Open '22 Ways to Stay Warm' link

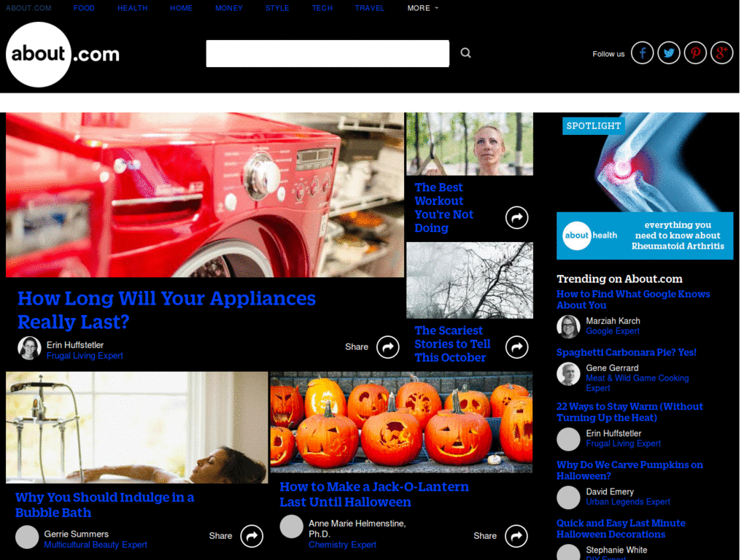[630, 412]
